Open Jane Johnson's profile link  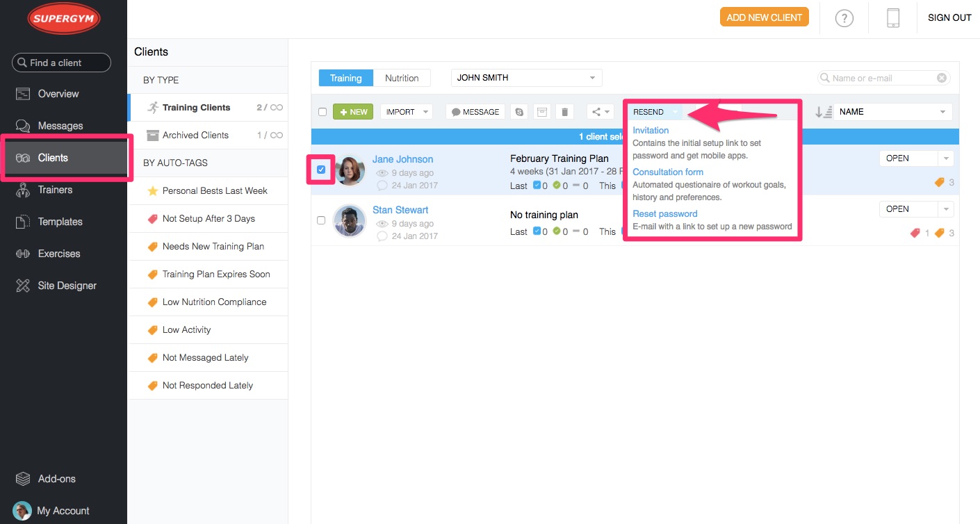(402, 159)
